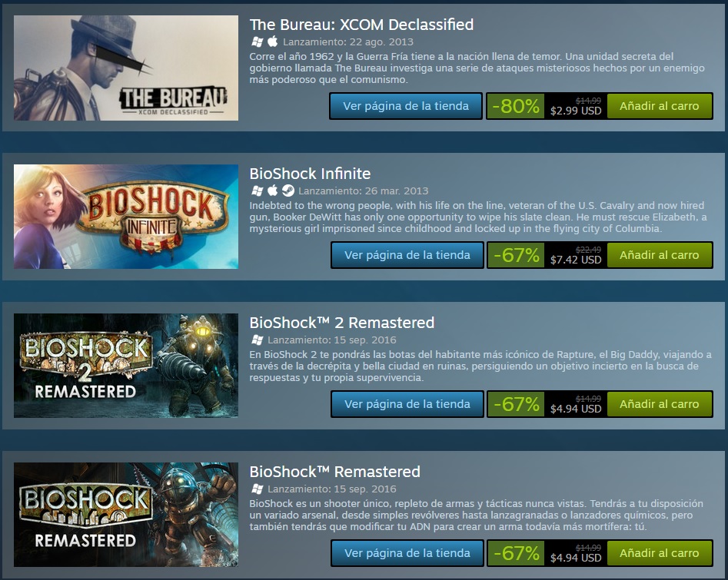This screenshot has width=728, height=580.
Task: Open store page for BioShock Infinite
Action: 407,255
